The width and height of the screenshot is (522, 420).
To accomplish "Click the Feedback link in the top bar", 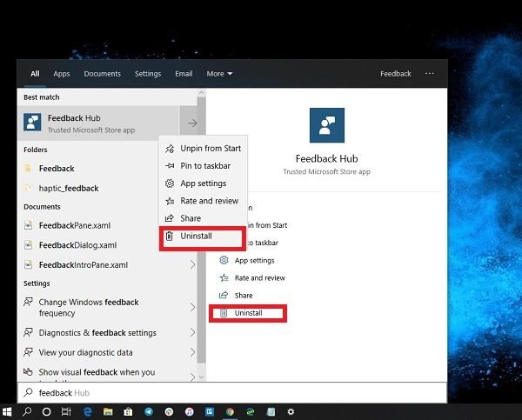I will (396, 74).
